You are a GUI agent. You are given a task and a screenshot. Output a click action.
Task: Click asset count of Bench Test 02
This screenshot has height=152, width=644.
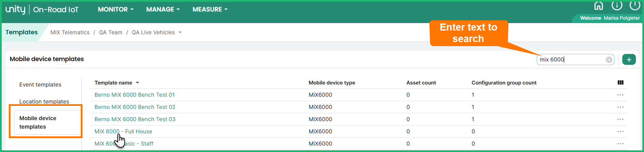pyautogui.click(x=408, y=107)
